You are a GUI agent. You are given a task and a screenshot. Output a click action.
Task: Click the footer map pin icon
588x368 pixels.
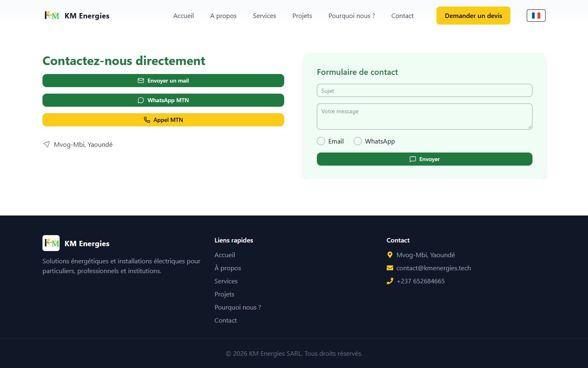pyautogui.click(x=390, y=255)
